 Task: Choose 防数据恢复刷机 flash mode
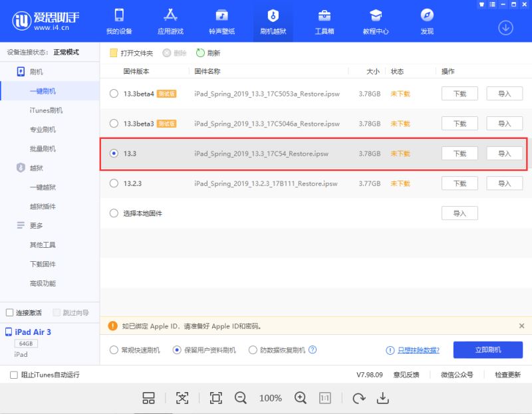click(x=253, y=350)
